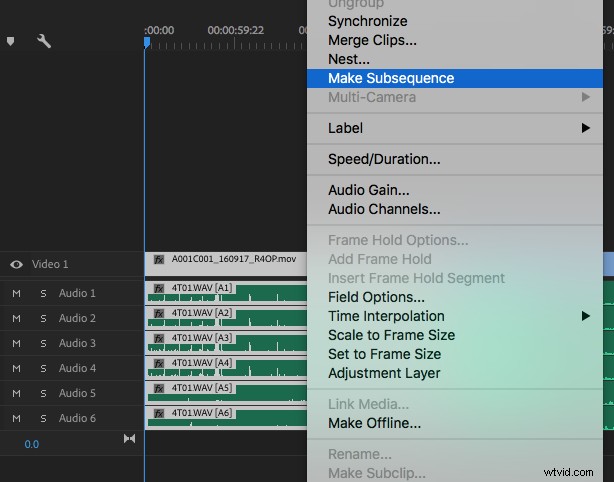Select Make Subsequence menu entry
This screenshot has height=482, width=614.
[455, 78]
